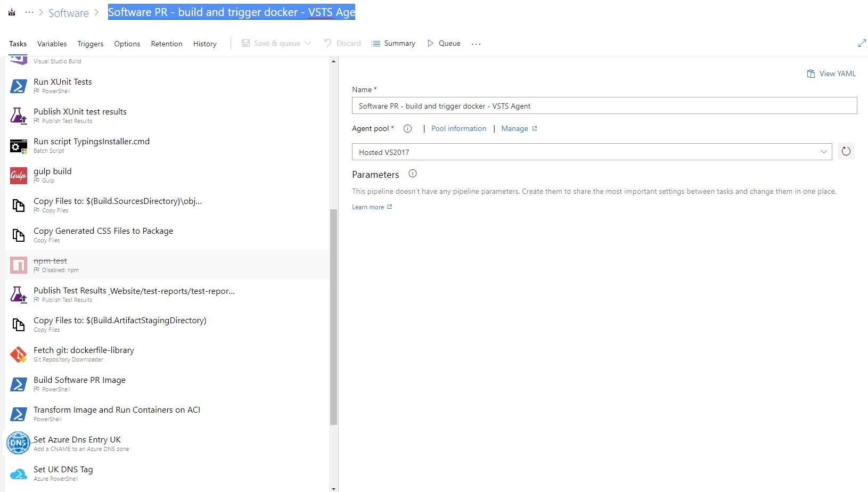Image resolution: width=868 pixels, height=492 pixels.
Task: Click the task list scrollbar thumb
Action: coord(334,317)
